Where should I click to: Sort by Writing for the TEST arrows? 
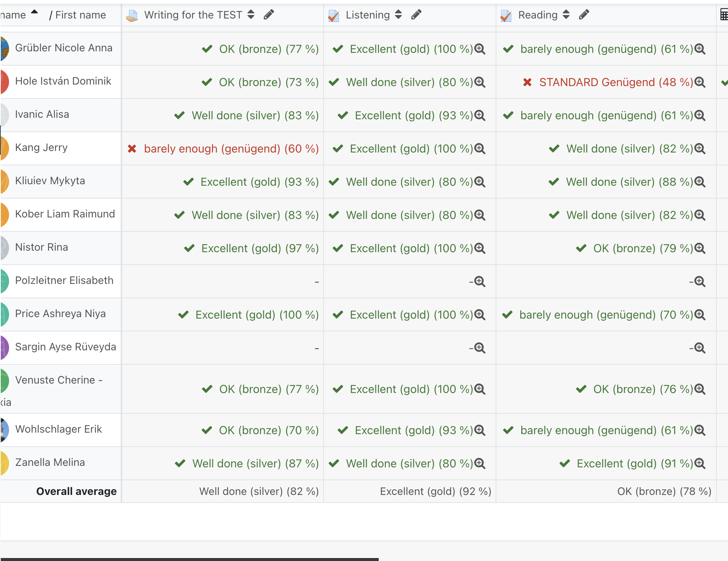click(x=251, y=15)
